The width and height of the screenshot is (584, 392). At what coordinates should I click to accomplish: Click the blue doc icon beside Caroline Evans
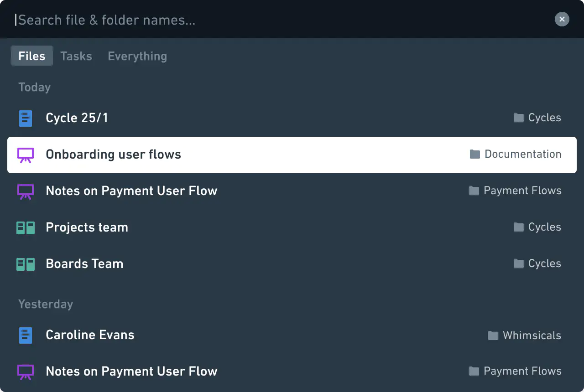coord(26,335)
